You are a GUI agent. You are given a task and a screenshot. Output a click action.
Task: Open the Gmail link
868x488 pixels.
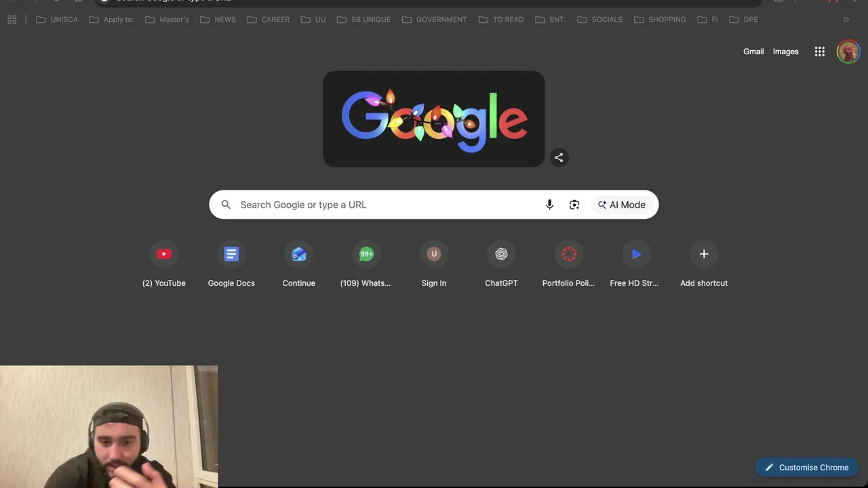753,52
